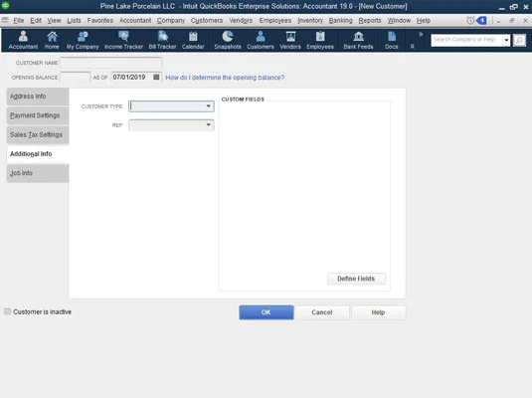Click Cancel button
The width and height of the screenshot is (532, 398).
322,312
